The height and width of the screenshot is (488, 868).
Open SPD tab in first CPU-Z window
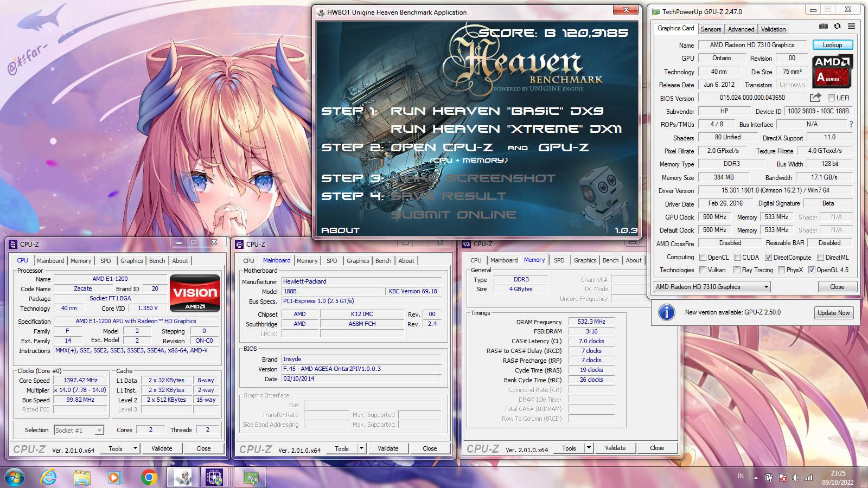pyautogui.click(x=105, y=261)
